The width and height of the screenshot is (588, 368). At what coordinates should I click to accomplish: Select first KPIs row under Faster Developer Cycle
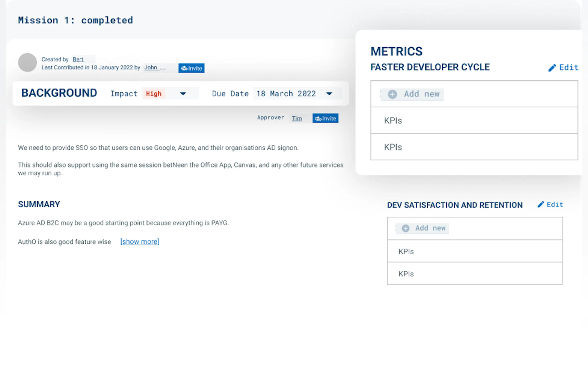474,121
